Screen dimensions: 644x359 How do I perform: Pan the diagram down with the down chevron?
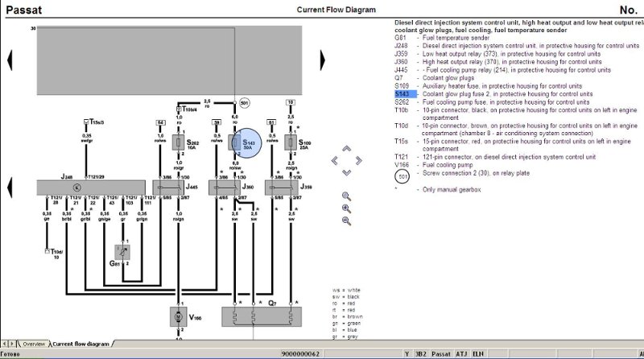pyautogui.click(x=347, y=172)
